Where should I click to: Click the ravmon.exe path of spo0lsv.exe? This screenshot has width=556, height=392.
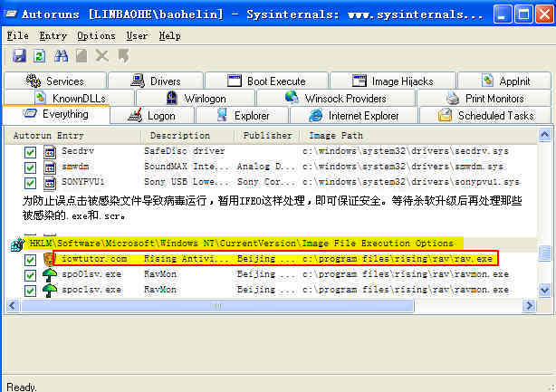click(x=406, y=274)
